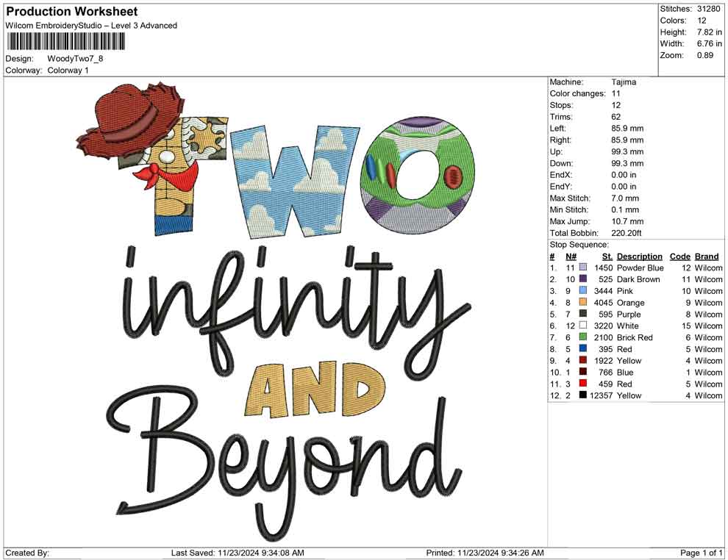Click the Width value 6.76 in
Image resolution: width=728 pixels, height=560 pixels.
[x=709, y=43]
